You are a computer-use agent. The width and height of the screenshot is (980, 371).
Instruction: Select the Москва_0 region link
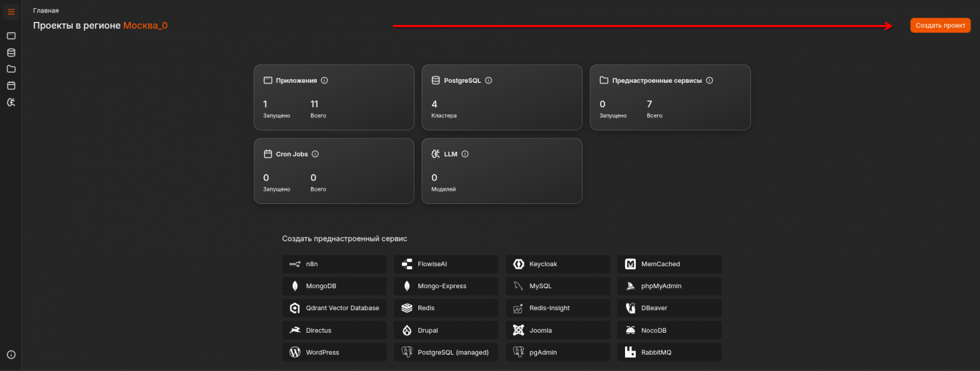tap(145, 26)
